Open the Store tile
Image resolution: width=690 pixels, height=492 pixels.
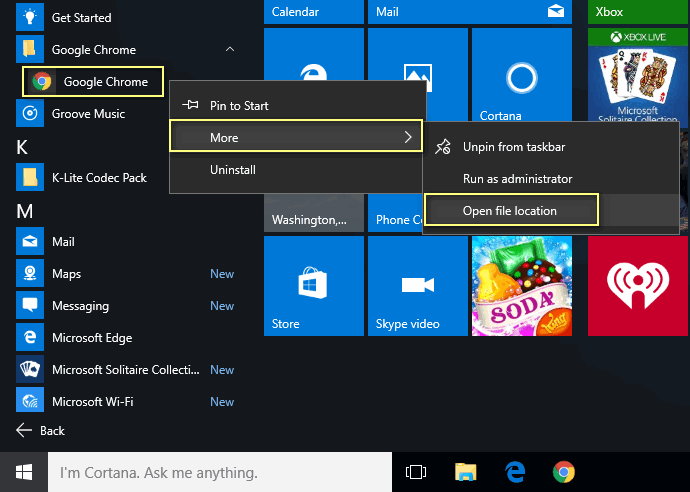[314, 286]
